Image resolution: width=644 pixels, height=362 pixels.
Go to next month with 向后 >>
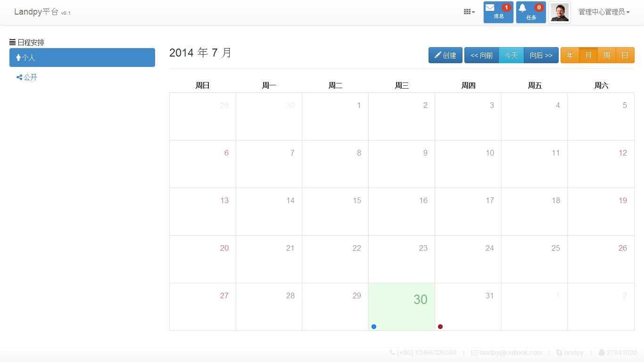(x=541, y=55)
